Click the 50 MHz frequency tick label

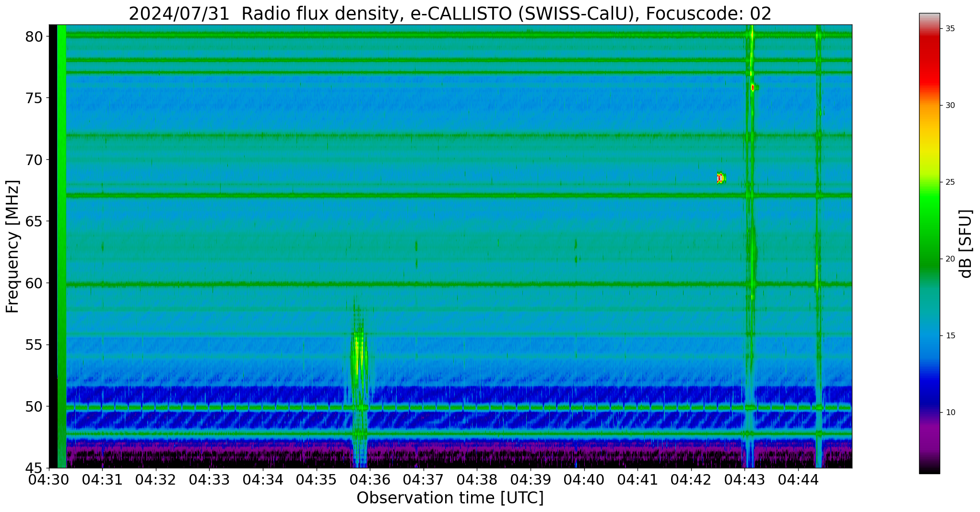pyautogui.click(x=34, y=406)
